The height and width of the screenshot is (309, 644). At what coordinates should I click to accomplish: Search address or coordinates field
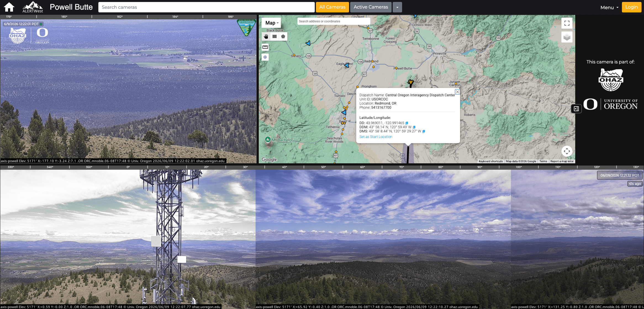tap(333, 21)
